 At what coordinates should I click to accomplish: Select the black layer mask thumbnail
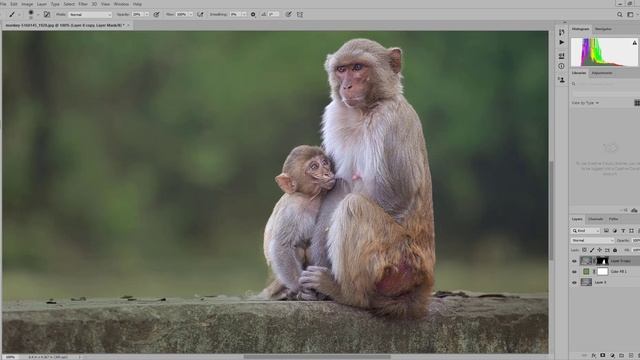[602, 261]
